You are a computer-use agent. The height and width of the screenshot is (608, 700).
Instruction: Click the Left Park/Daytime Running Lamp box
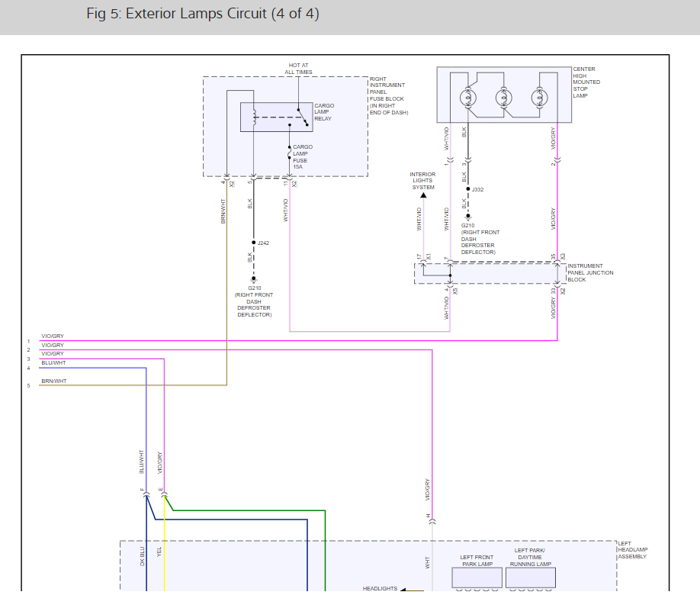click(531, 578)
